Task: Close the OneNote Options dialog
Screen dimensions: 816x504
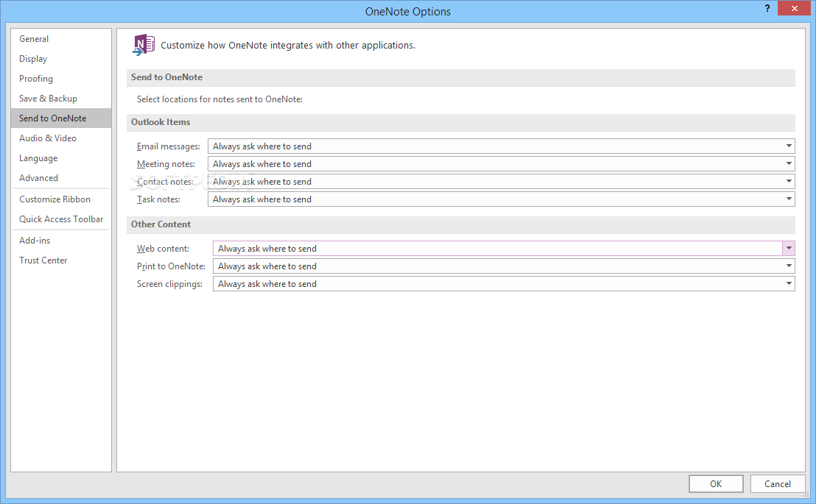Action: tap(794, 8)
